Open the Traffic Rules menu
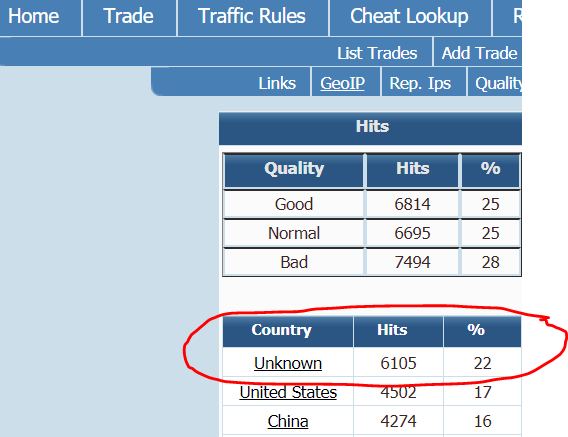Image resolution: width=568 pixels, height=437 pixels. [x=252, y=16]
